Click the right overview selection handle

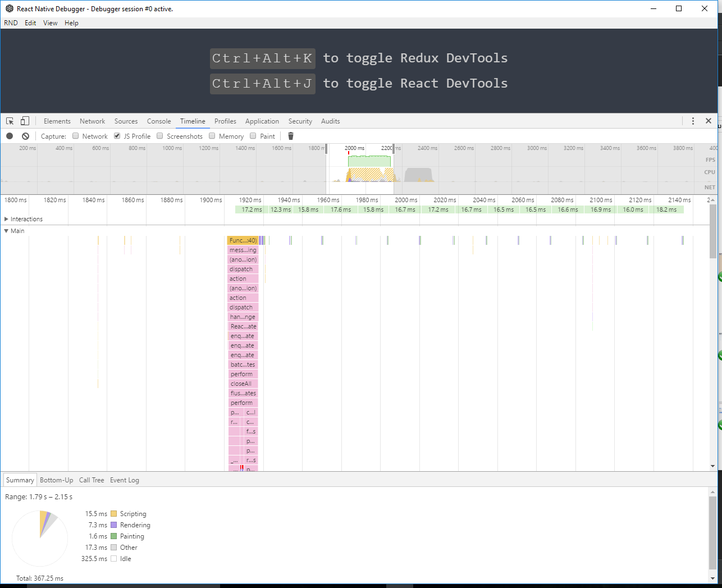[x=394, y=148]
